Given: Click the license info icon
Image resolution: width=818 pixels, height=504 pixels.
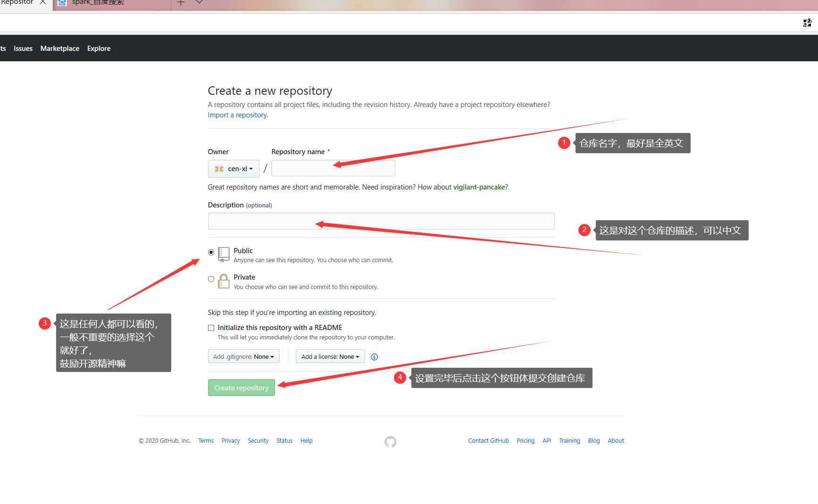Looking at the screenshot, I should click(x=374, y=357).
